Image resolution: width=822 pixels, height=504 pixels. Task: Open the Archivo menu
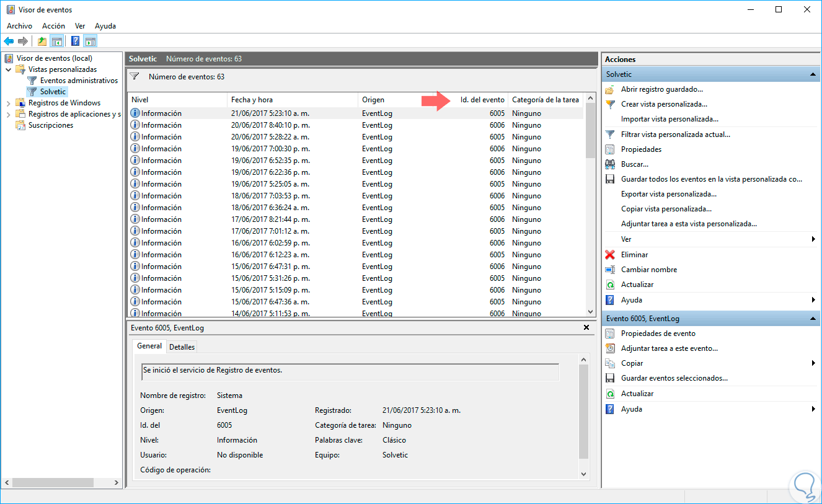(19, 26)
